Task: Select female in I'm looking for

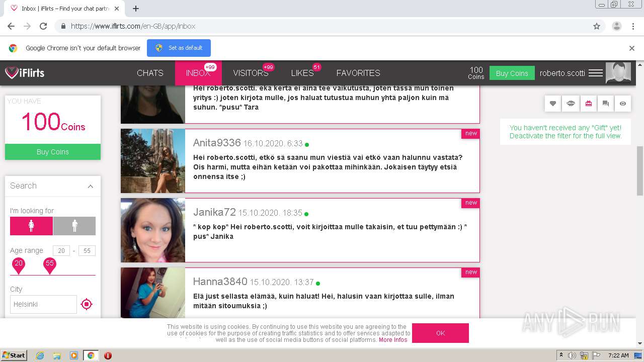Action: [x=31, y=226]
